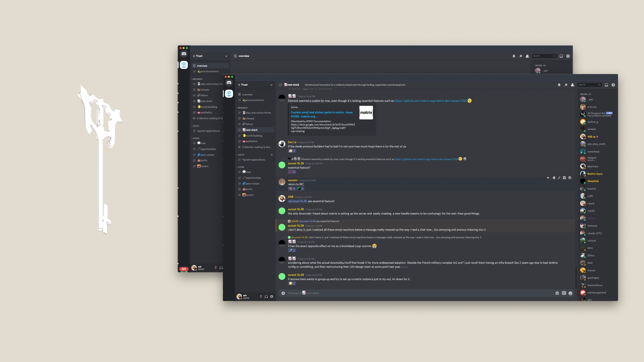Toggle the reaction on 'essential feature?' message

[x=292, y=172]
